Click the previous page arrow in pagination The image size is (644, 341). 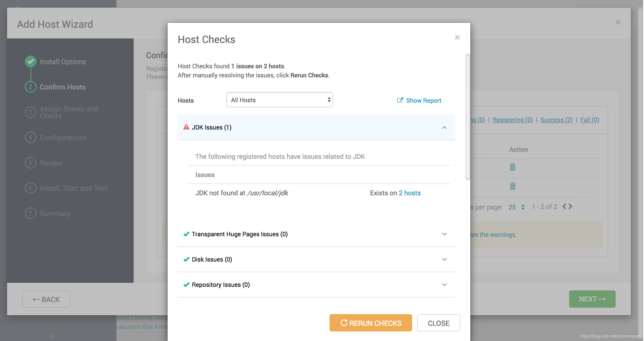[x=564, y=207]
